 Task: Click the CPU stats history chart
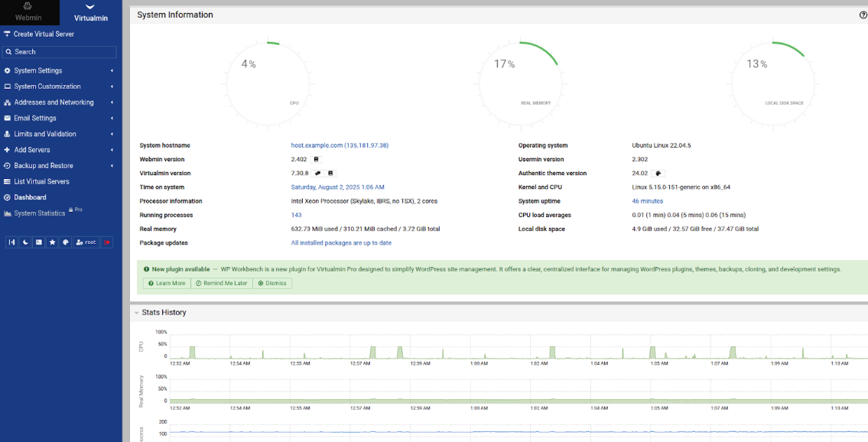pyautogui.click(x=519, y=346)
